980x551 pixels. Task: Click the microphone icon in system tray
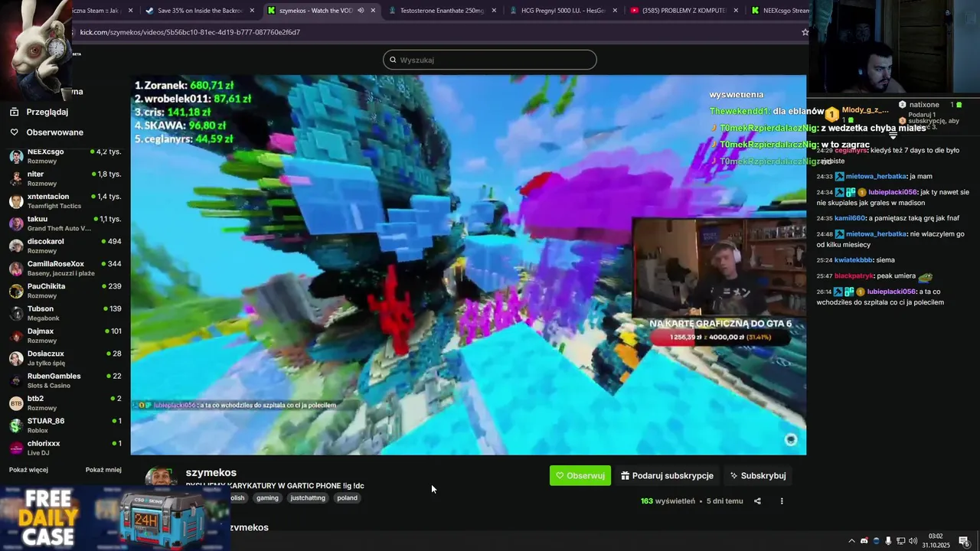click(x=888, y=541)
